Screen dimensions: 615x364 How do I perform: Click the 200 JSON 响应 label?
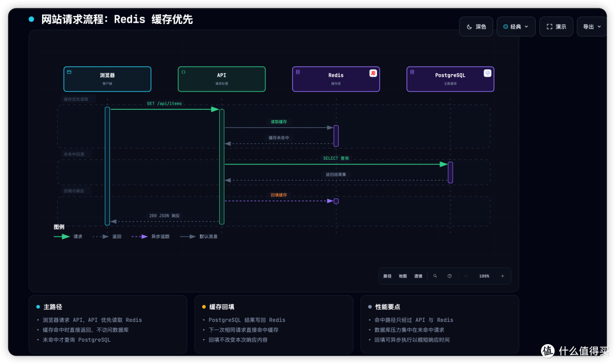[165, 216]
